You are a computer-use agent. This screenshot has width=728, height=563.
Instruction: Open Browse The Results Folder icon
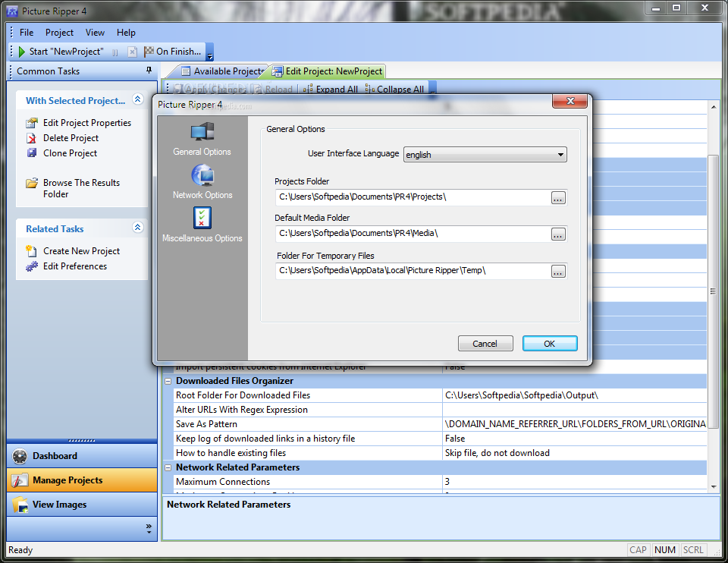pos(32,183)
